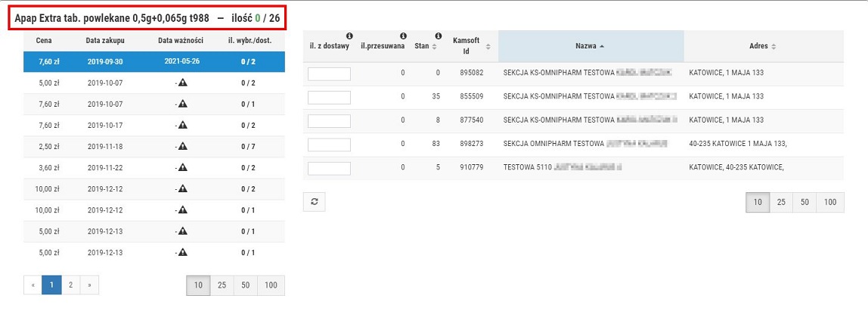Open page 1 of purchases list
Image resolution: width=868 pixels, height=311 pixels.
51,285
